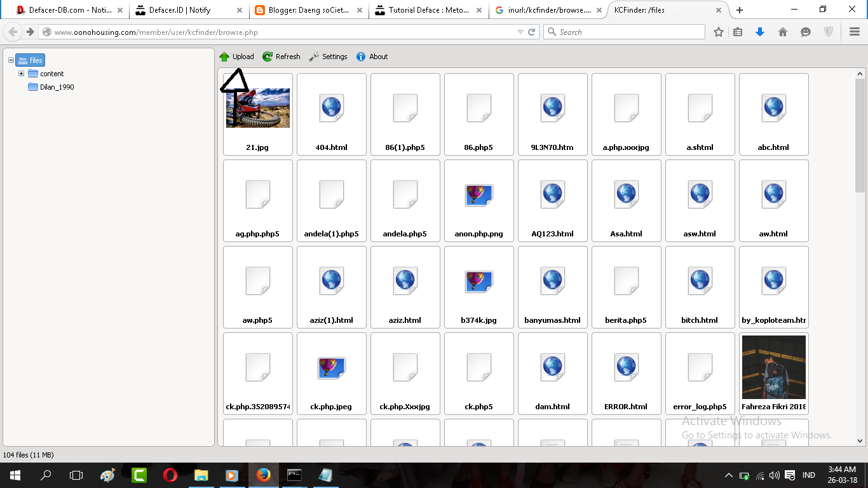Screen dimensions: 868x488
Task: Open a new browser tab
Action: point(739,10)
